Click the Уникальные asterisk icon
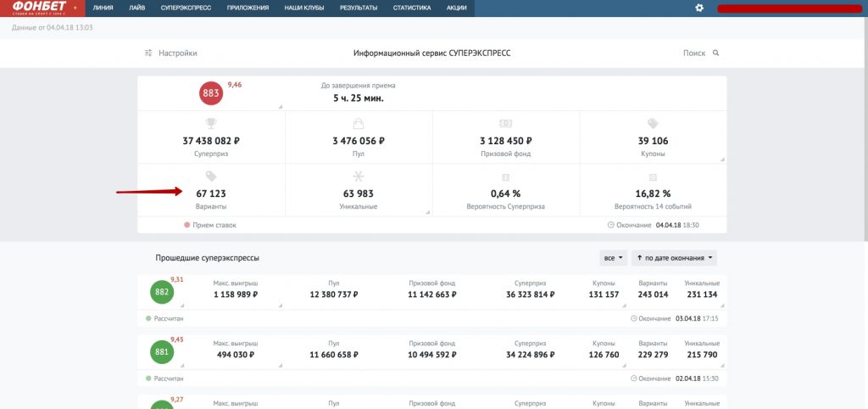The image size is (868, 409). coord(359,176)
